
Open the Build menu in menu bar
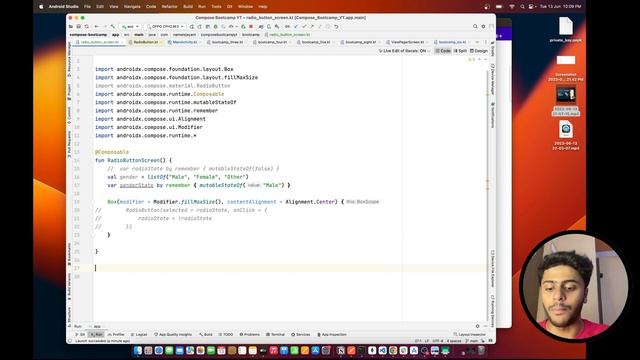(188, 7)
